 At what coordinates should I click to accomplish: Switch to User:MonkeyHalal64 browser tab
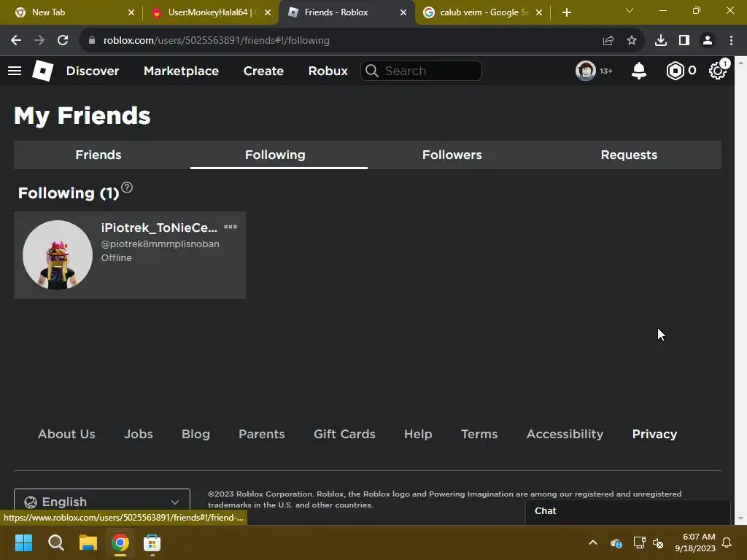(208, 12)
